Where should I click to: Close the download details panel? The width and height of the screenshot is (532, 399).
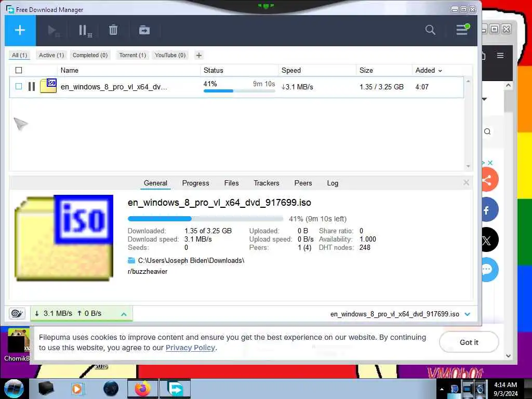466,183
